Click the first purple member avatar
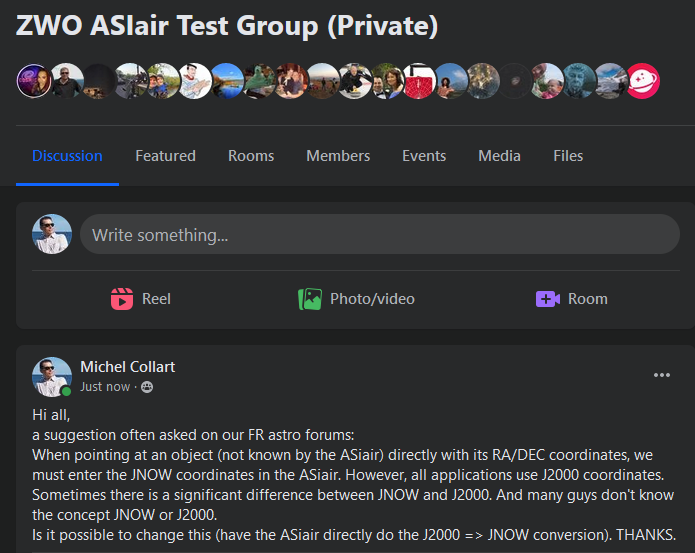This screenshot has height=553, width=695. 33,81
